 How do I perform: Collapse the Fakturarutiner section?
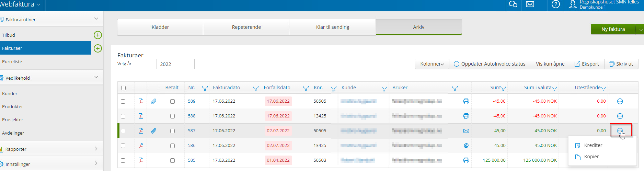click(x=96, y=19)
